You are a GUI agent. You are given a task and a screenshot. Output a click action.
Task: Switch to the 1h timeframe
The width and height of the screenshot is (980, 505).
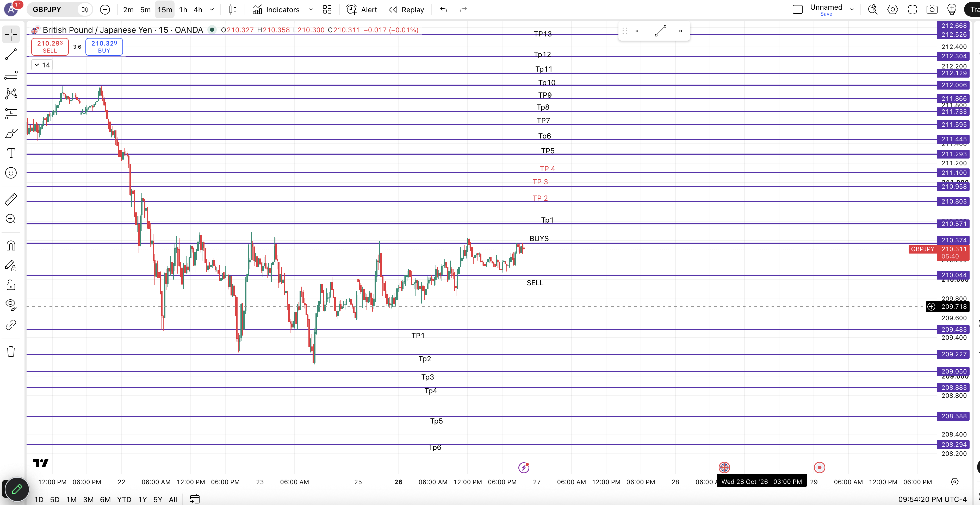click(183, 10)
